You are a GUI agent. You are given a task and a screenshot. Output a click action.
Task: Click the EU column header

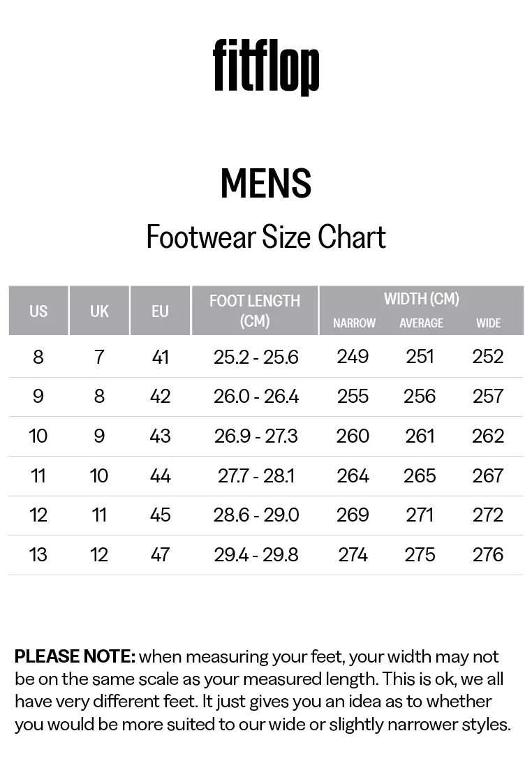click(160, 311)
